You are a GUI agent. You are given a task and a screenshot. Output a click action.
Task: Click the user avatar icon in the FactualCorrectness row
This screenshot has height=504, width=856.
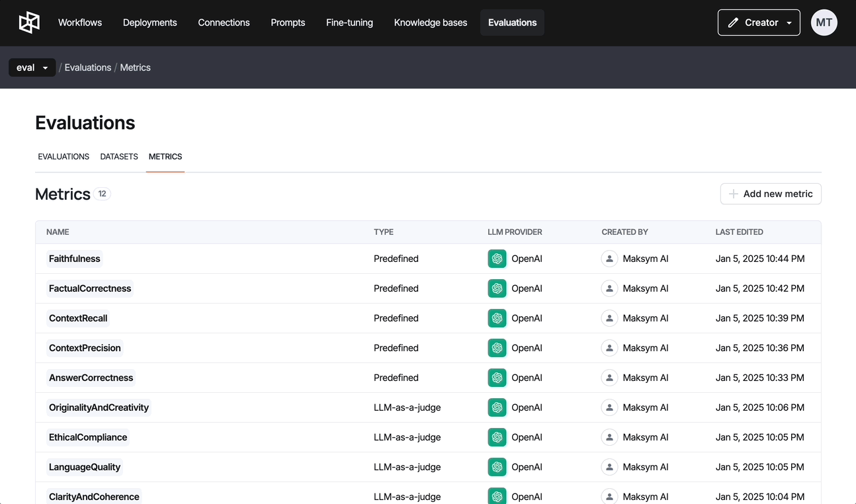[x=609, y=288]
